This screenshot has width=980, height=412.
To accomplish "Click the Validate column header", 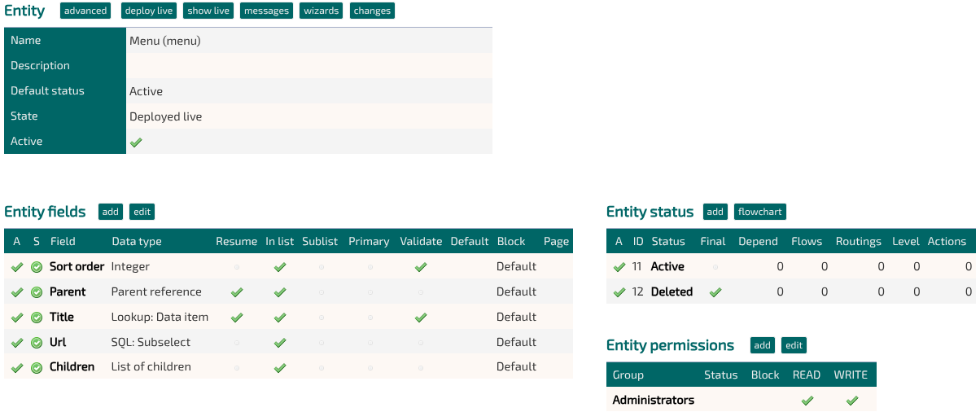I will click(421, 241).
